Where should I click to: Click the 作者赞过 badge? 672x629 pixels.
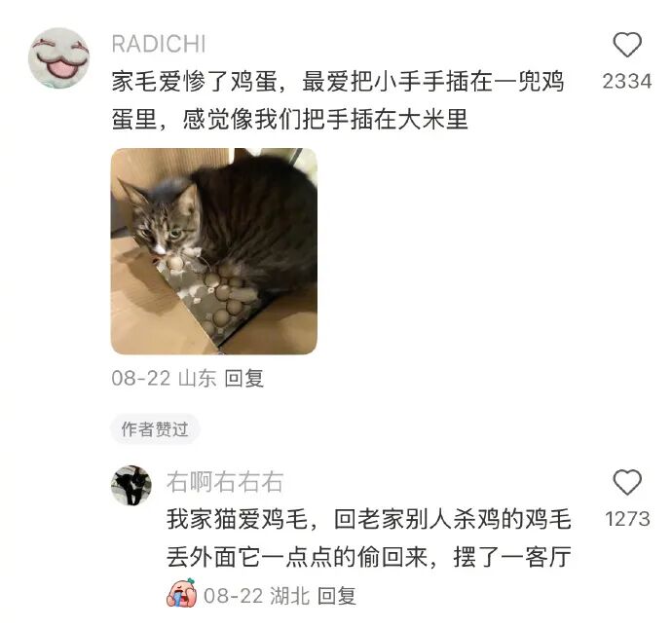155,429
